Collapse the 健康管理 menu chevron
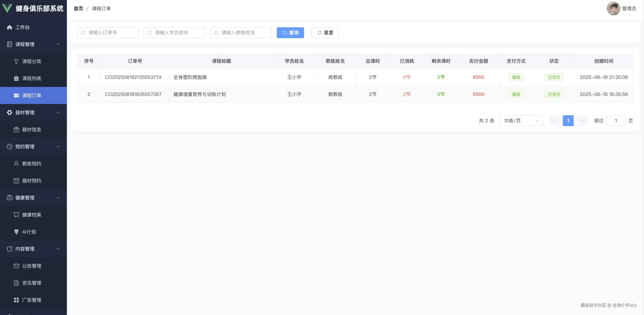The width and height of the screenshot is (644, 315). pos(58,198)
